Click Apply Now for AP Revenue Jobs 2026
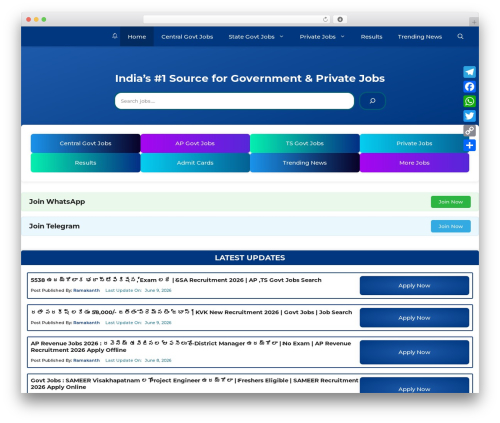 pos(414,352)
